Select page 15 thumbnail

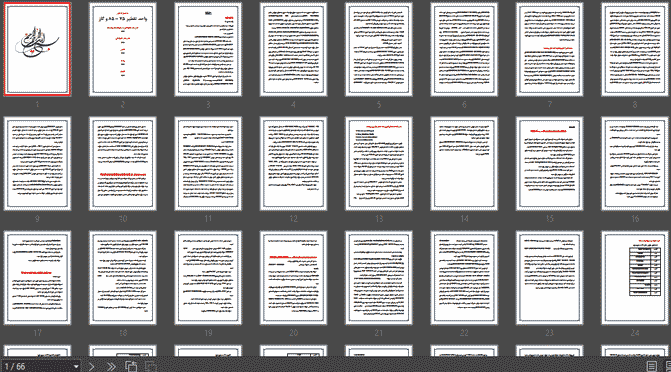(549, 164)
